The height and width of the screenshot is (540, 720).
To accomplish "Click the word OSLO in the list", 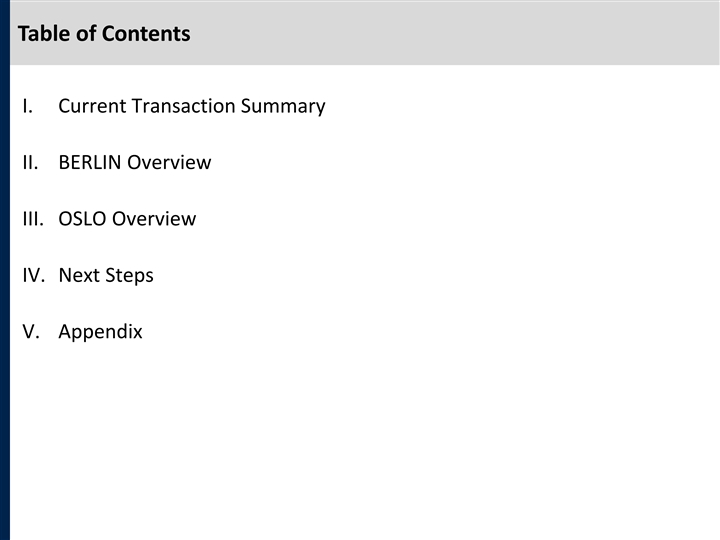I will [x=83, y=219].
